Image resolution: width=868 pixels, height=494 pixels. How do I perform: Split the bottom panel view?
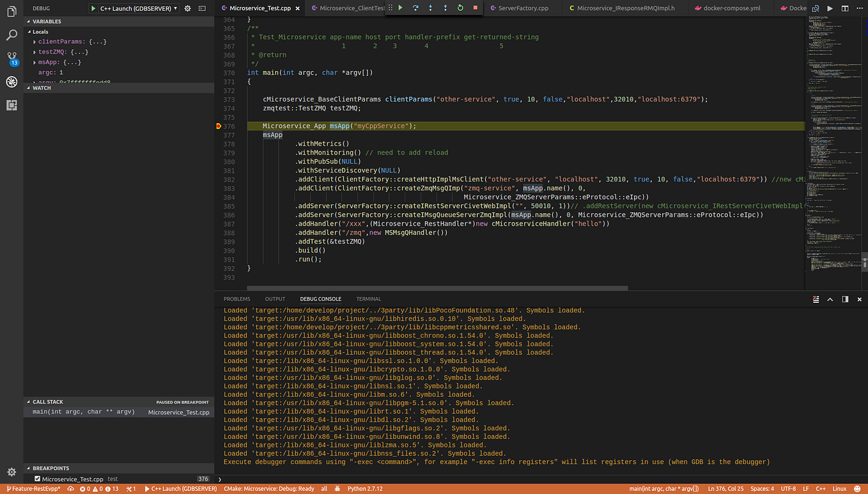(x=844, y=298)
